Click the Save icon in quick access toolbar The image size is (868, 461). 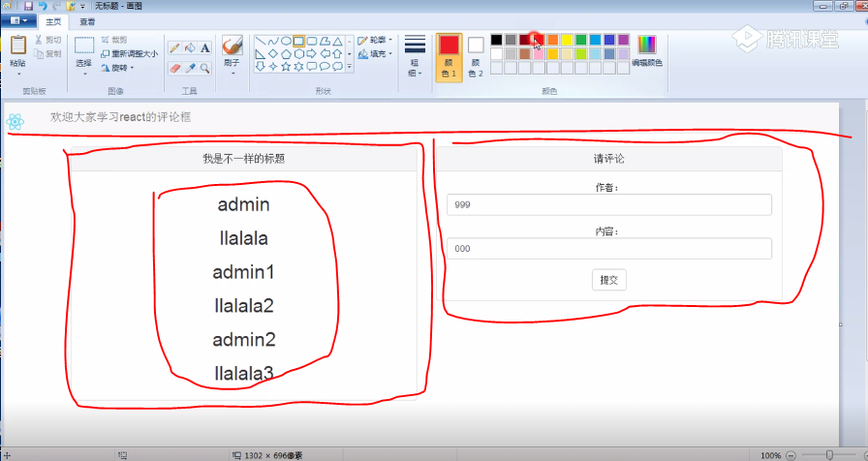coord(28,6)
